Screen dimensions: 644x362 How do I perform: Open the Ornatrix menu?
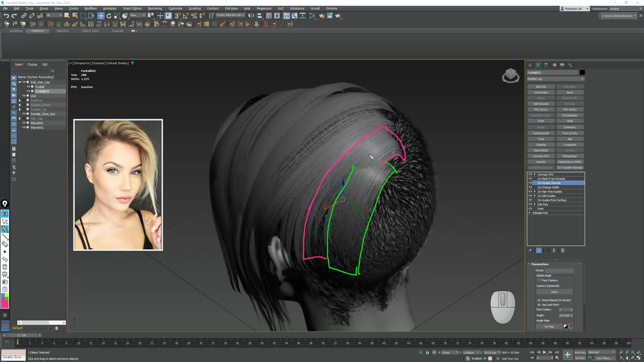click(331, 8)
